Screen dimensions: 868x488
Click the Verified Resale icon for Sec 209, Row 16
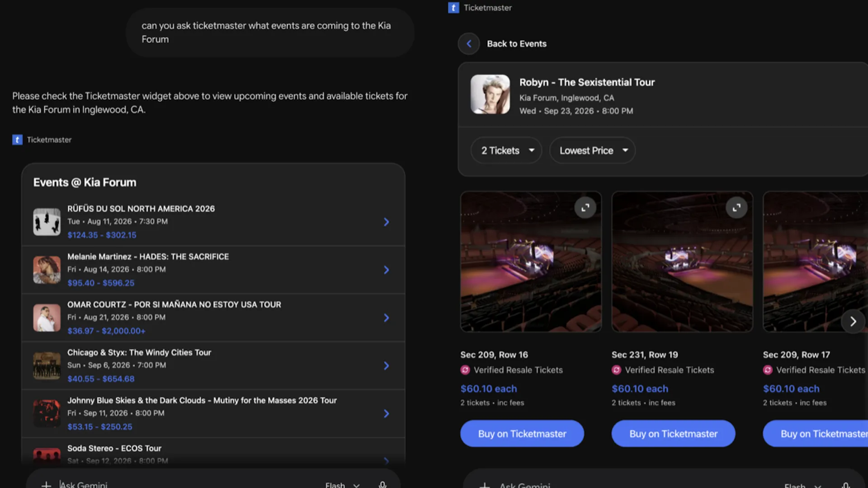465,370
